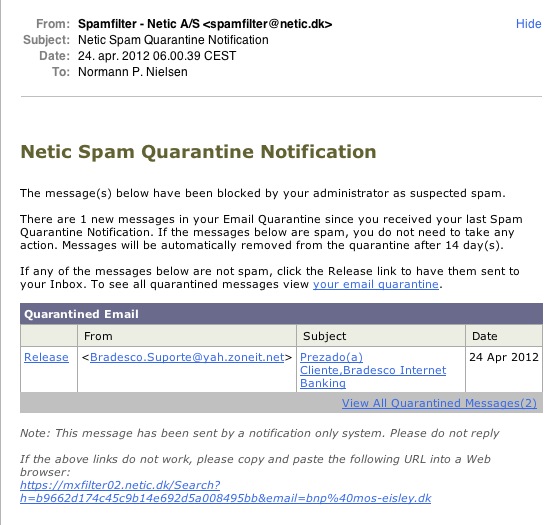
Task: Click the large 'Netic Spam Quarantine Notification' heading
Action: (x=199, y=152)
